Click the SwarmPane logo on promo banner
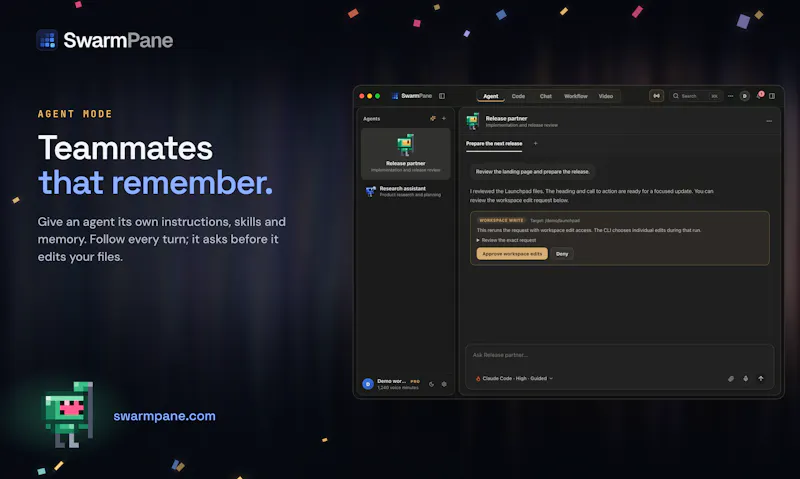800x479 pixels. click(x=105, y=40)
